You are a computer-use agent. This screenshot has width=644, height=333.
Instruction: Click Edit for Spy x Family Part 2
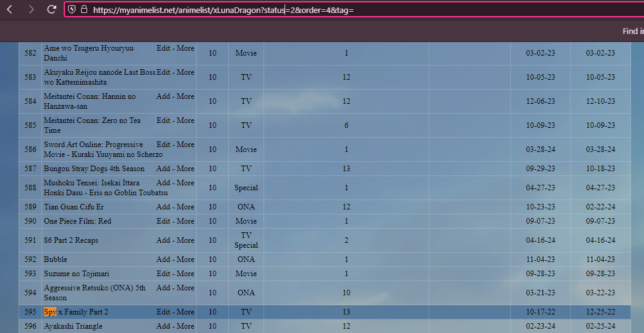pyautogui.click(x=163, y=312)
